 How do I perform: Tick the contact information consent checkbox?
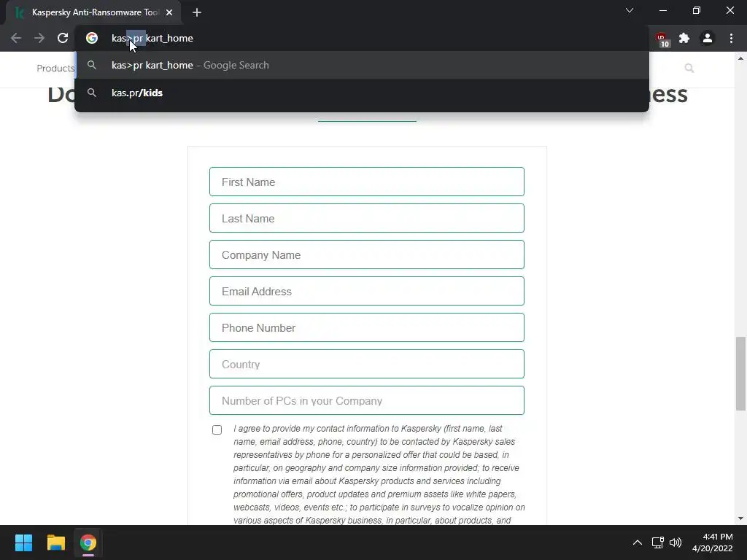(217, 430)
